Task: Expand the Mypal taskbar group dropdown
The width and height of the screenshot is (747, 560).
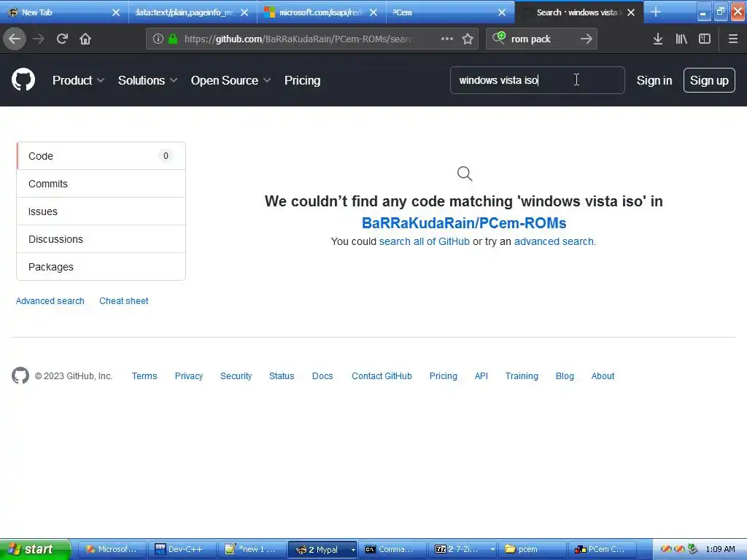Action: point(353,550)
